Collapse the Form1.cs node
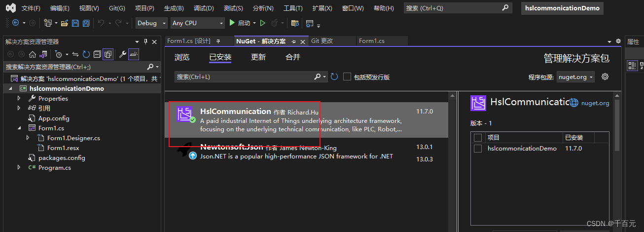 [x=19, y=128]
